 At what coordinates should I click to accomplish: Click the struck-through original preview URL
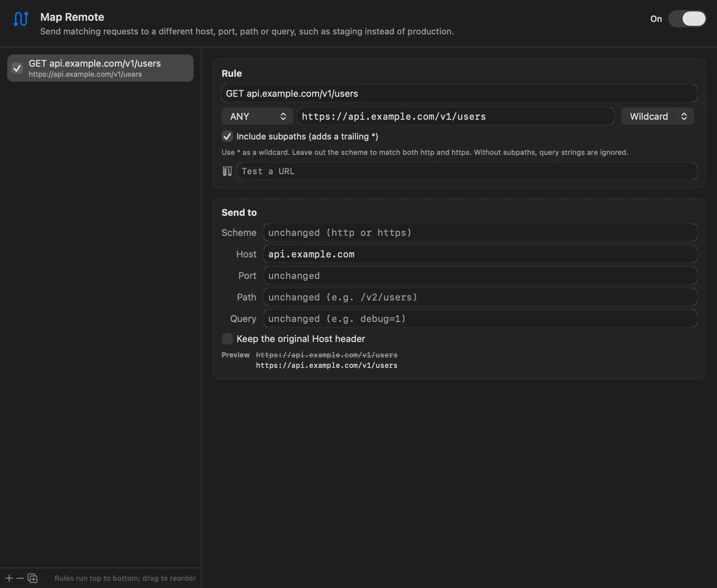pyautogui.click(x=327, y=355)
